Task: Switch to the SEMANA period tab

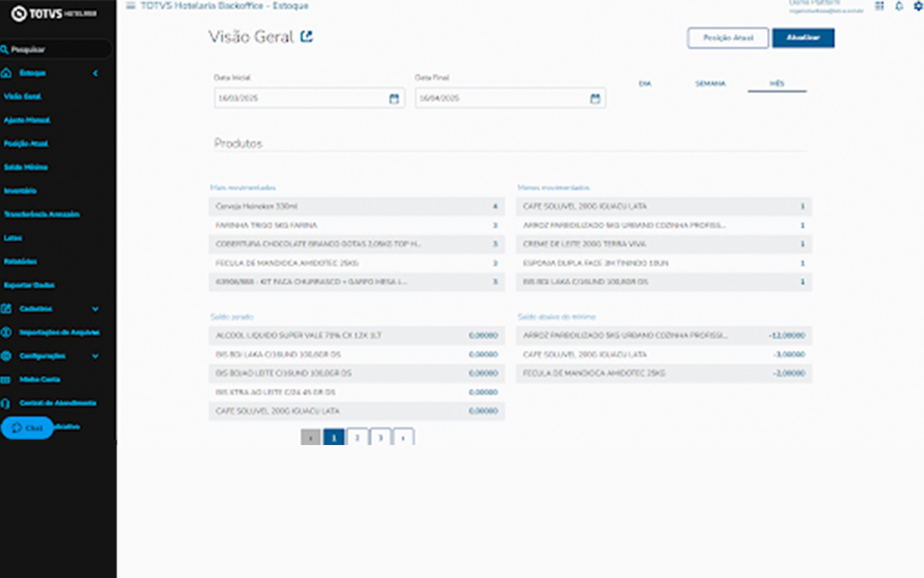Action: point(710,83)
